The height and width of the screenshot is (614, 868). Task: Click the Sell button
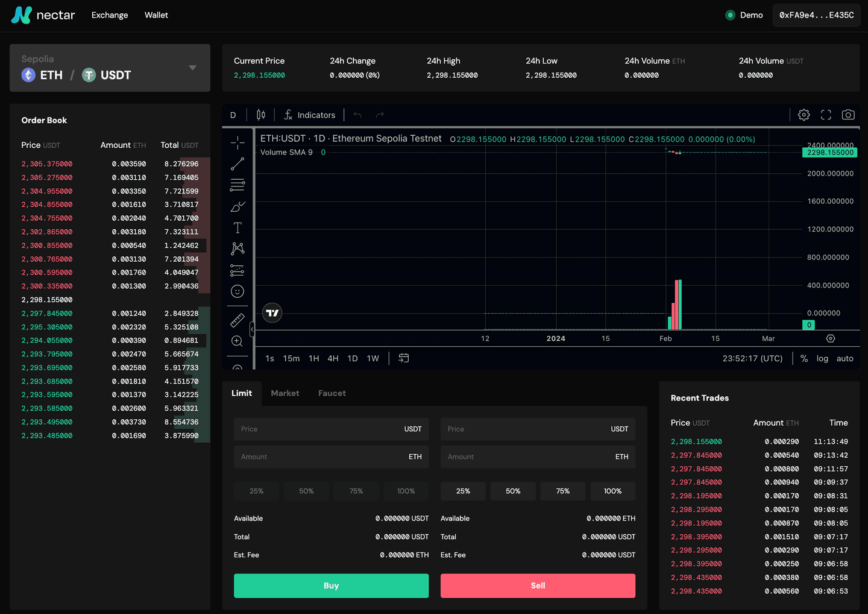[x=538, y=586]
